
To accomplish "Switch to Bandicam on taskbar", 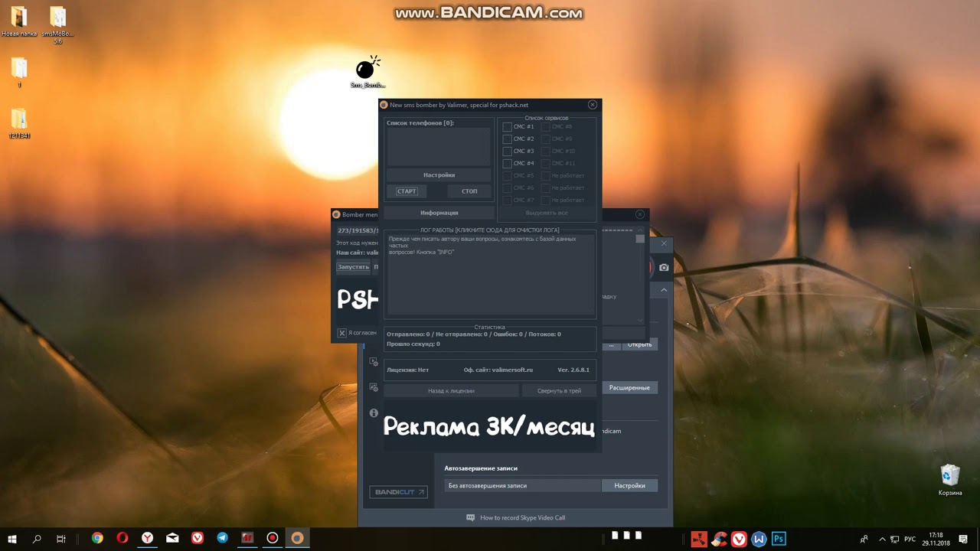I will pos(272,539).
